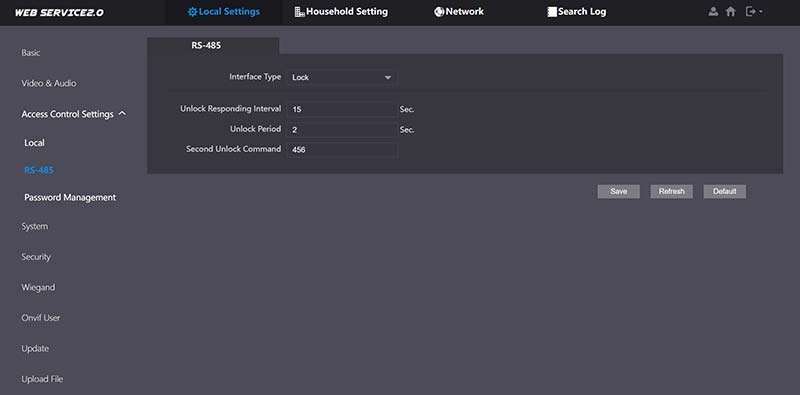
Task: Click the Unlock Period label
Action: (x=256, y=129)
